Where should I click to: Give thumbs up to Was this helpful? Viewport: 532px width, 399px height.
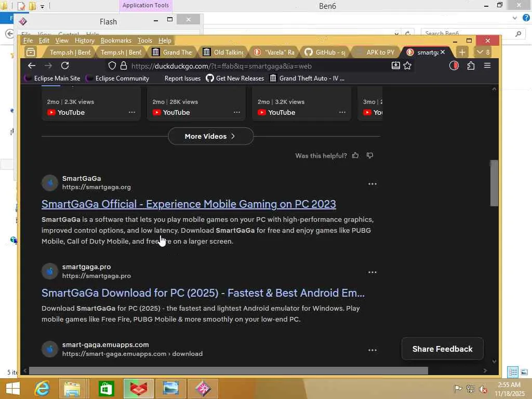[355, 155]
